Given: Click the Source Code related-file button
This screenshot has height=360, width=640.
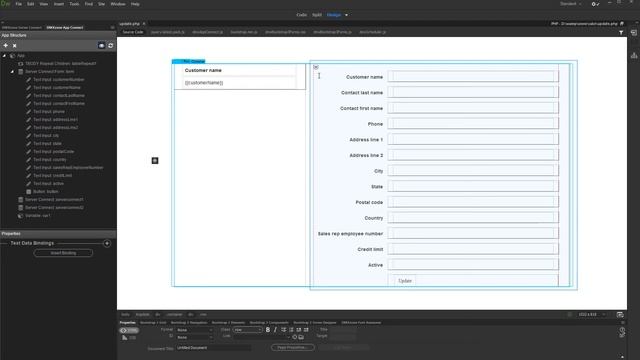Looking at the screenshot, I should coord(133,32).
